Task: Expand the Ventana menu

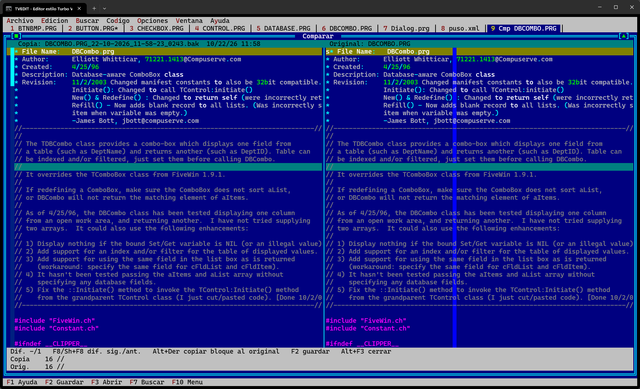Action: tap(189, 20)
